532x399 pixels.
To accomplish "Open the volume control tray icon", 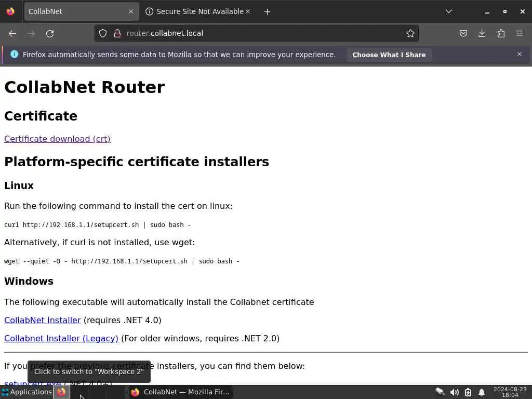I will tap(454, 392).
